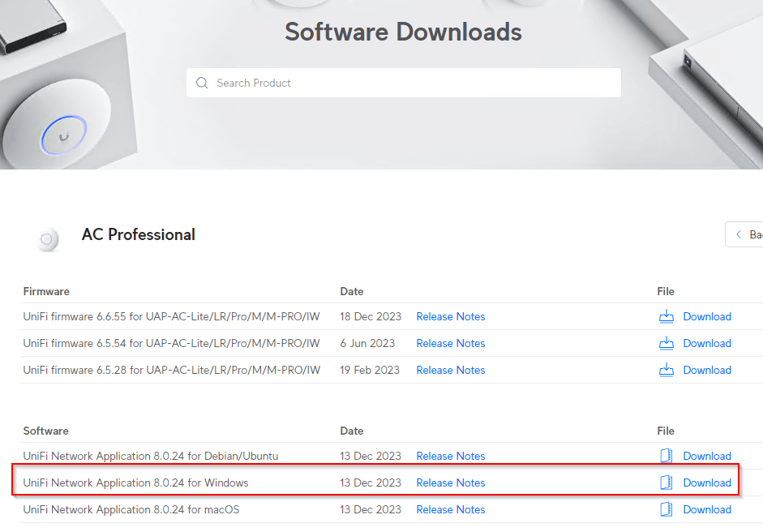763x532 pixels.
Task: View Release Notes for Windows application
Action: click(450, 483)
